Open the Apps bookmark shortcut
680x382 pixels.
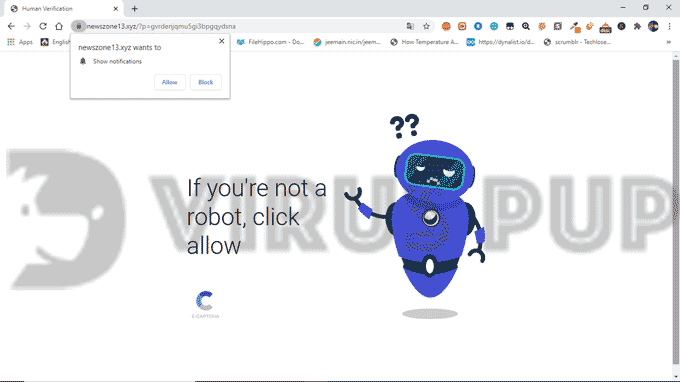(x=20, y=42)
